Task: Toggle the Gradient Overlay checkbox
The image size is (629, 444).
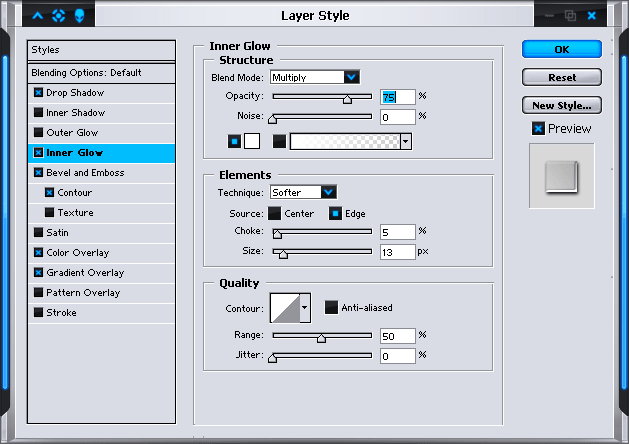Action: click(x=39, y=273)
